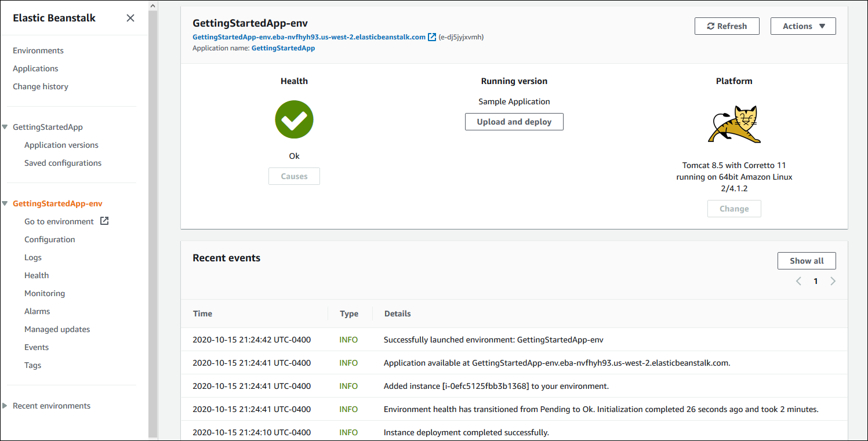Click the Tomcat 8.5 with Corretto 11 platform description
This screenshot has height=441, width=868.
click(x=734, y=177)
